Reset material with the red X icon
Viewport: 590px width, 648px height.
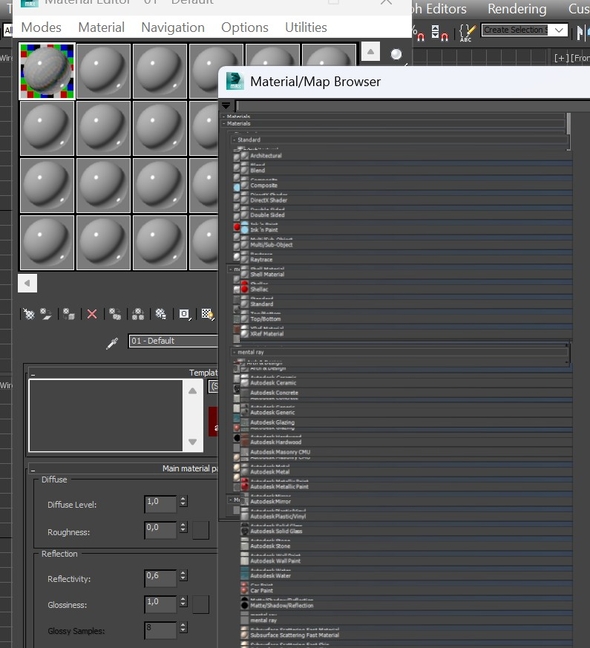(92, 314)
